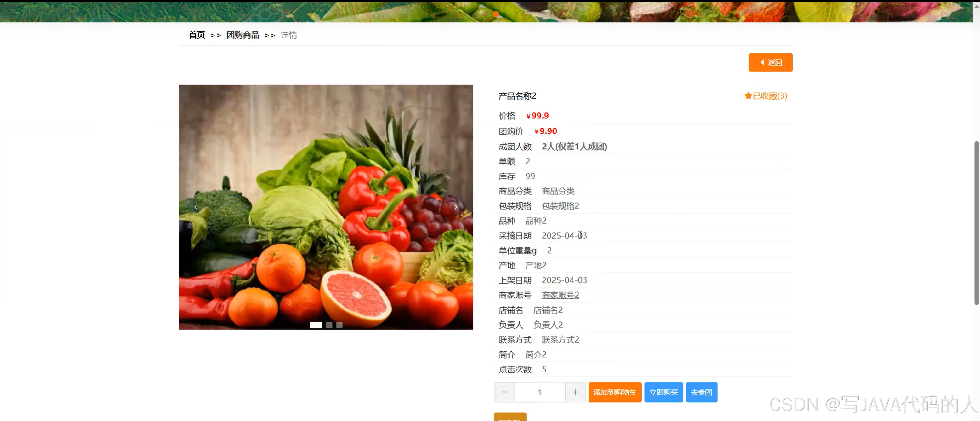Click inside the quantity input field showing 1

click(539, 392)
